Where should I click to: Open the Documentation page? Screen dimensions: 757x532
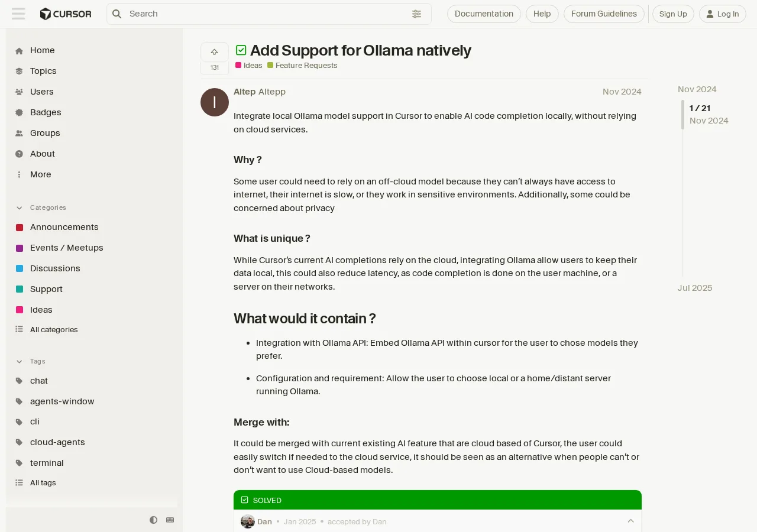tap(484, 14)
